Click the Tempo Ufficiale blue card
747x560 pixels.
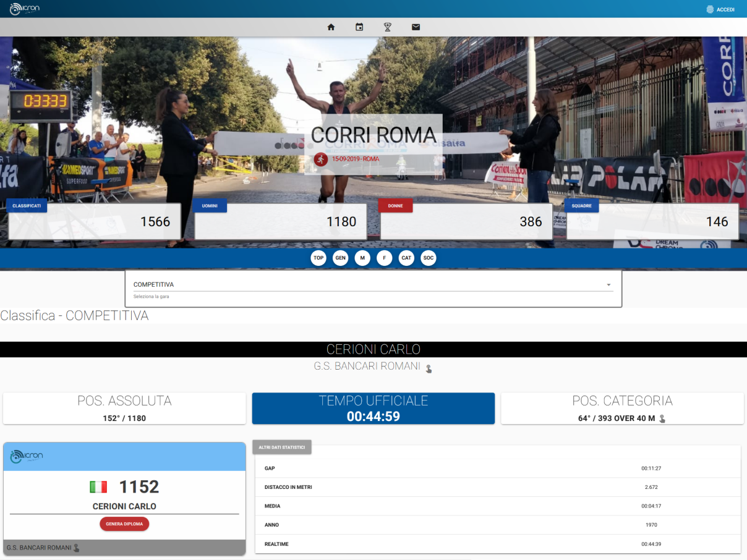click(x=373, y=409)
